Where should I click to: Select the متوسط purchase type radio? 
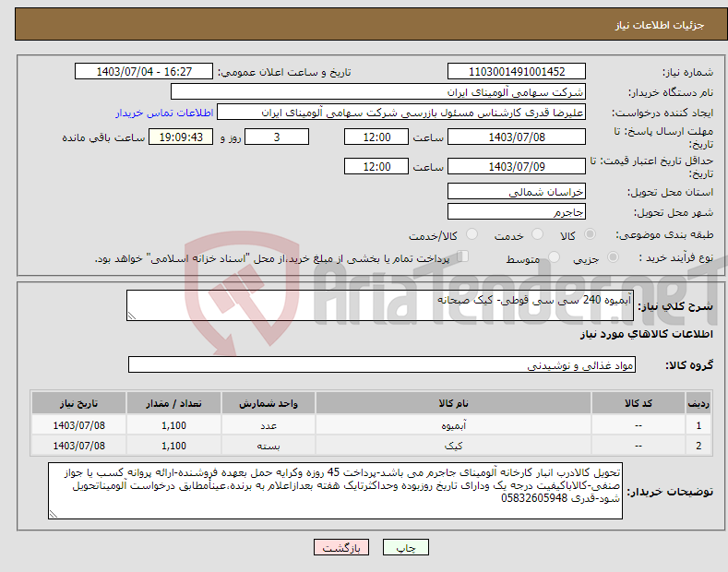point(554,257)
